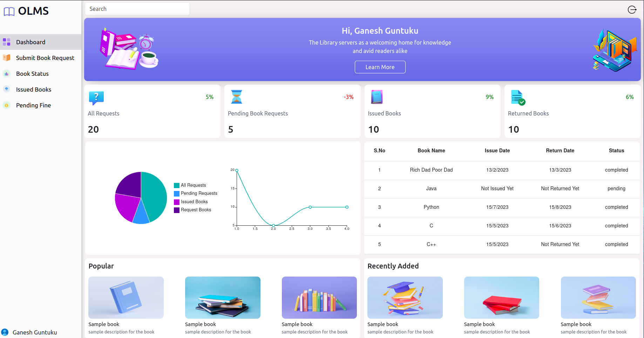This screenshot has height=338, width=644.
Task: Click the Pending Book Requests hourglass icon
Action: tap(237, 97)
